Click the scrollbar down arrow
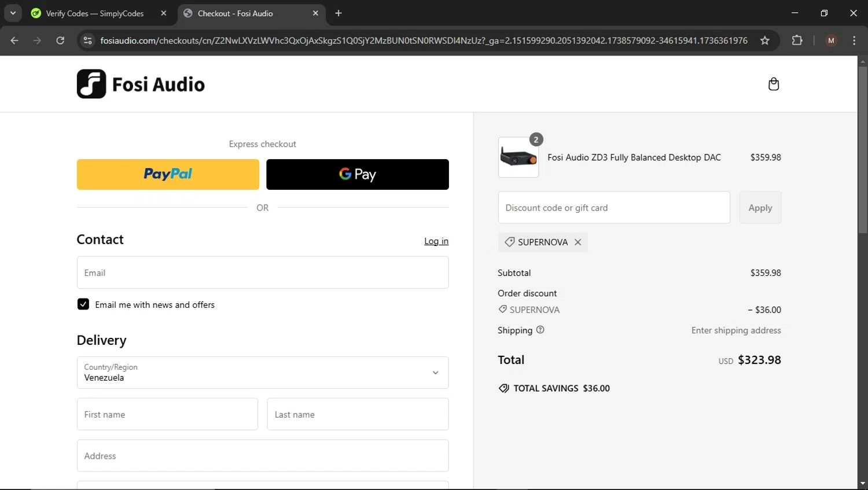The image size is (868, 490). pos(863,484)
